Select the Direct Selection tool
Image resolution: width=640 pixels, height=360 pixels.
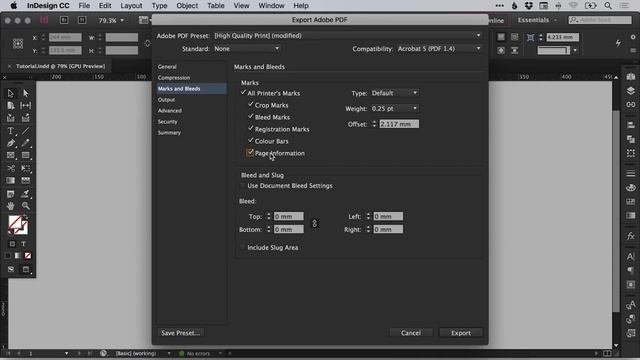pyautogui.click(x=26, y=93)
